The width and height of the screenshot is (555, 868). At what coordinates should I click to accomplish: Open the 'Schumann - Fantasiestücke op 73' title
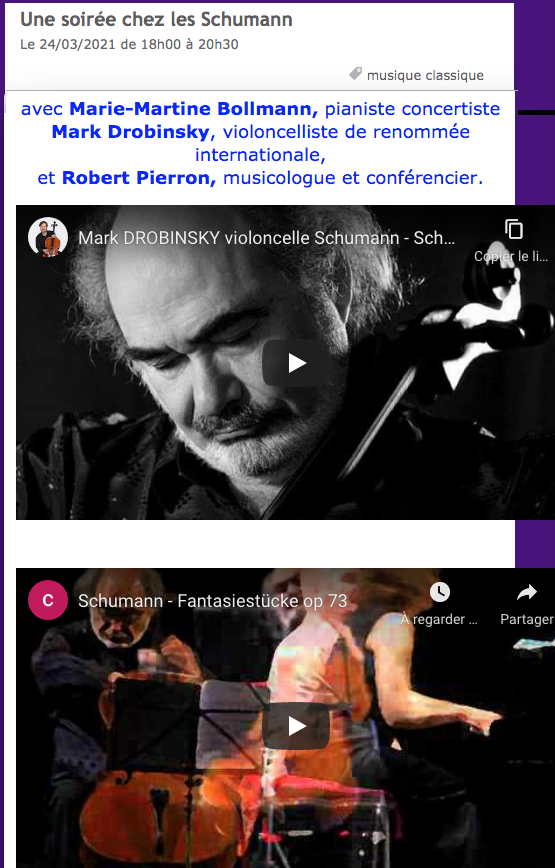(x=212, y=601)
